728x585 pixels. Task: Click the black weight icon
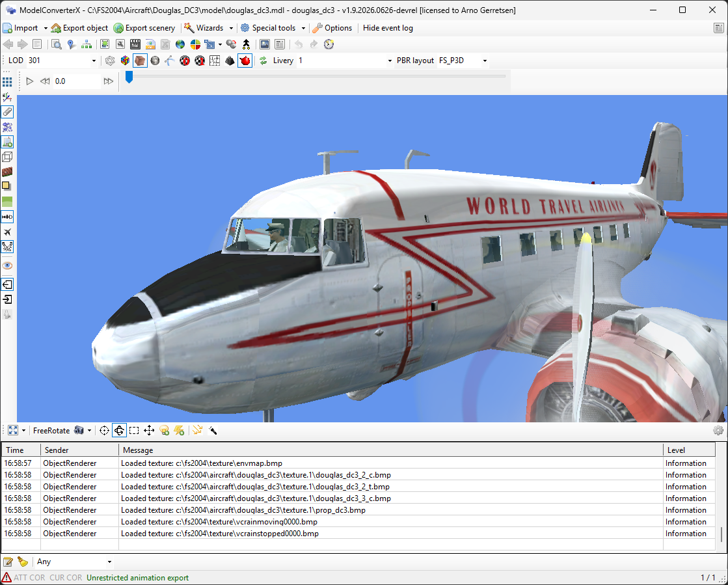click(x=230, y=61)
